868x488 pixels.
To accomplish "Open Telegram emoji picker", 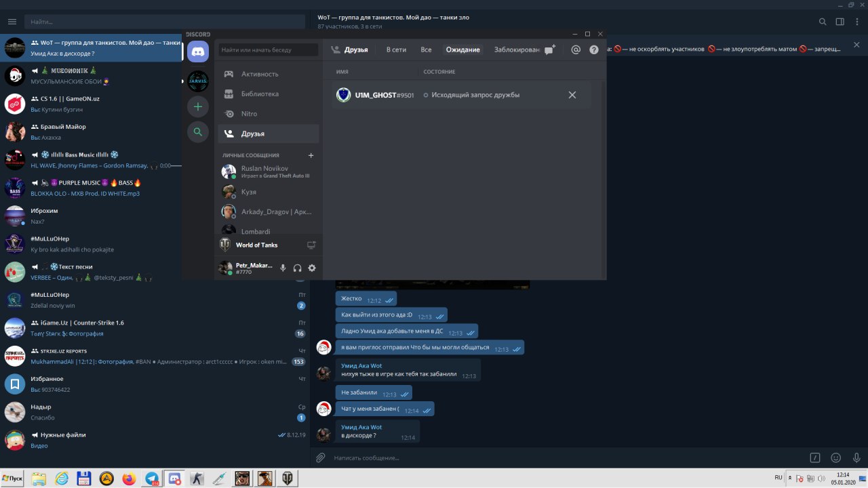I will click(836, 457).
